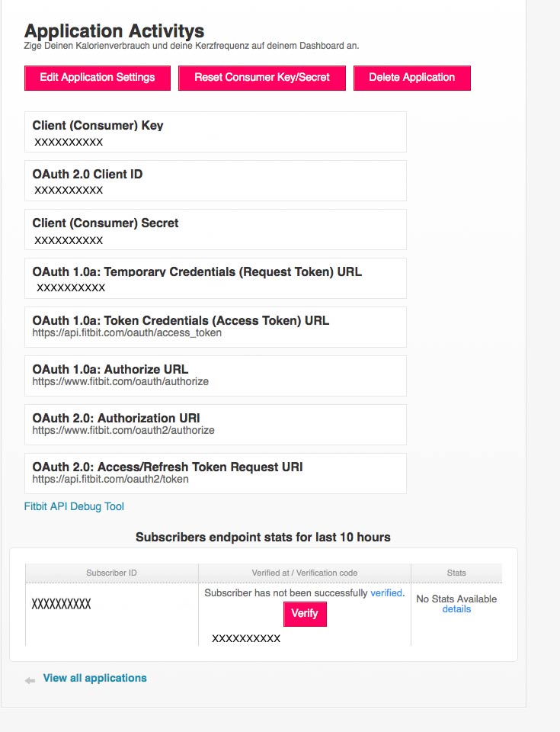Click the blue 'verified' link

coord(386,592)
